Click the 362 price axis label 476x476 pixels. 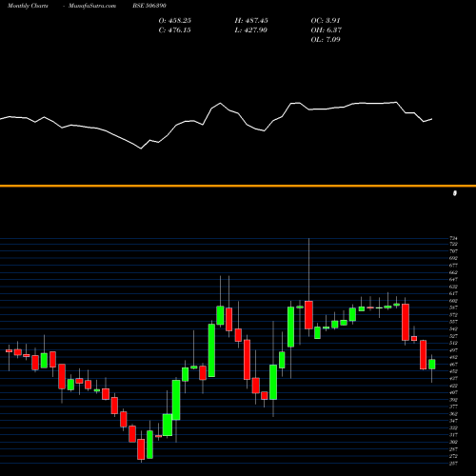coord(453,414)
